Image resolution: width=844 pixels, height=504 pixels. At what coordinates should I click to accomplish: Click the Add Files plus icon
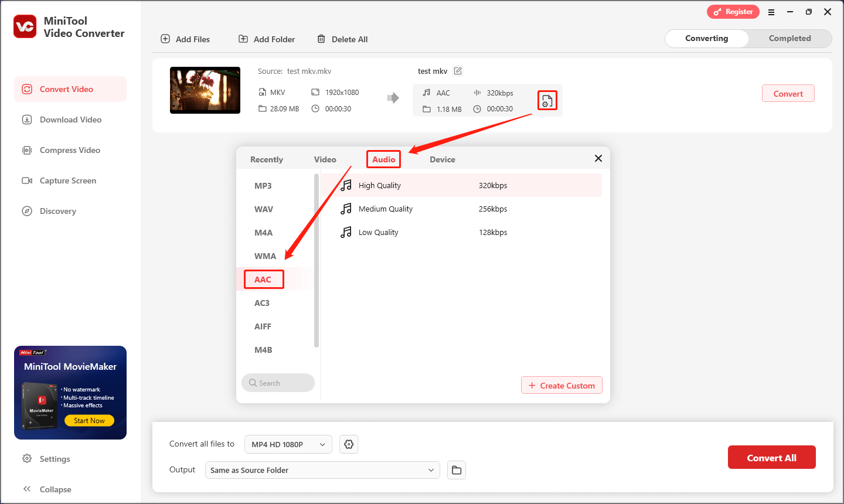[x=165, y=39]
